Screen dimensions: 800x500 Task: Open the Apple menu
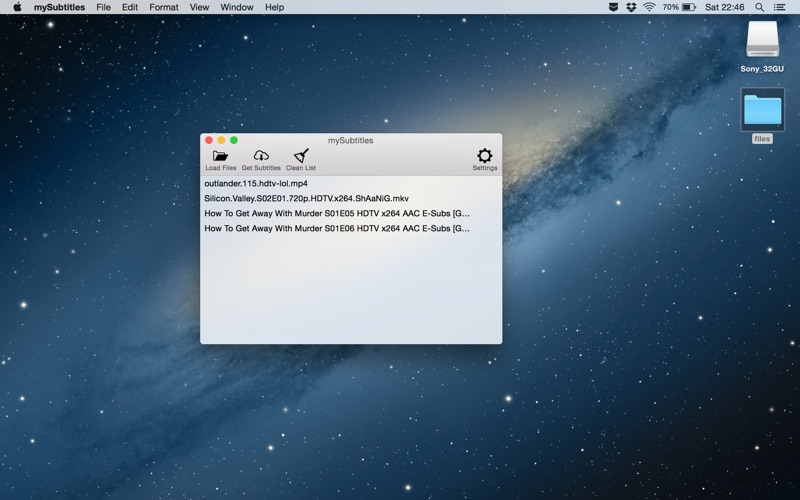pos(17,7)
